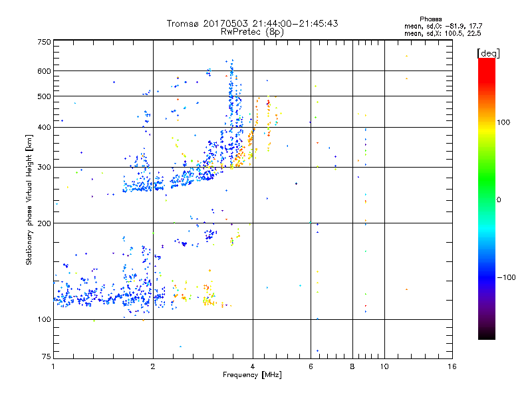This screenshot has height=399, width=532.
Task: Click the y-axis label '75'
Action: tap(47, 356)
